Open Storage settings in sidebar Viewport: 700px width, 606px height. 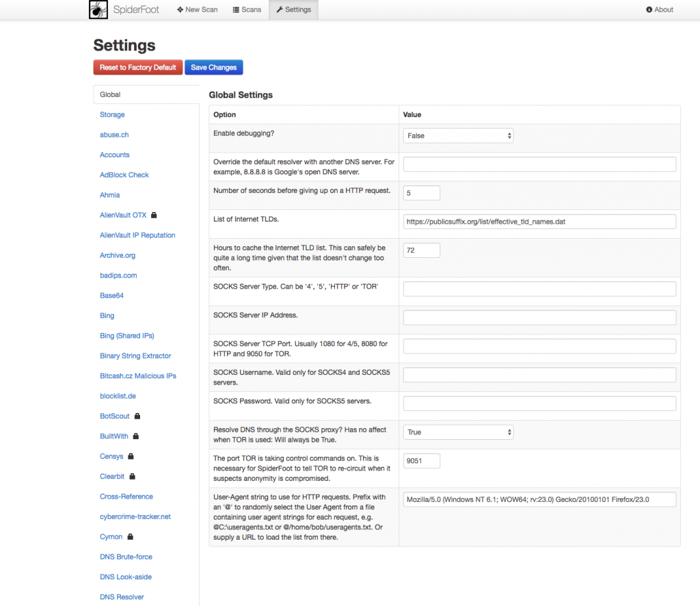112,115
